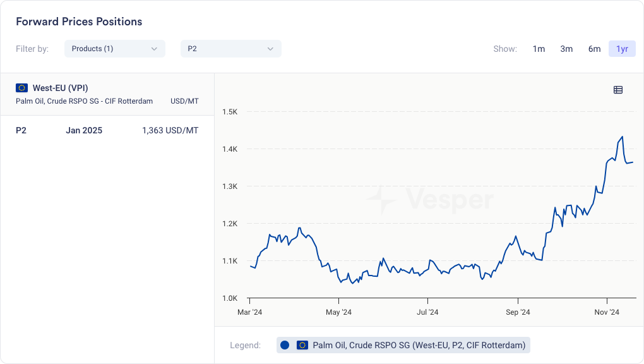Choose the 6m time range option

[594, 49]
